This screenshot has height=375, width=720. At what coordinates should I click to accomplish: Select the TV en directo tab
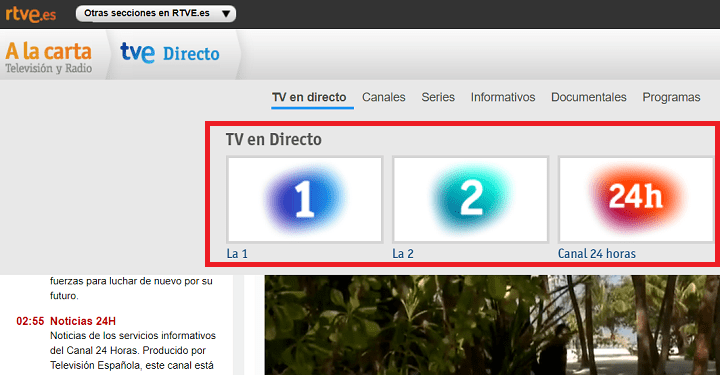pos(309,97)
